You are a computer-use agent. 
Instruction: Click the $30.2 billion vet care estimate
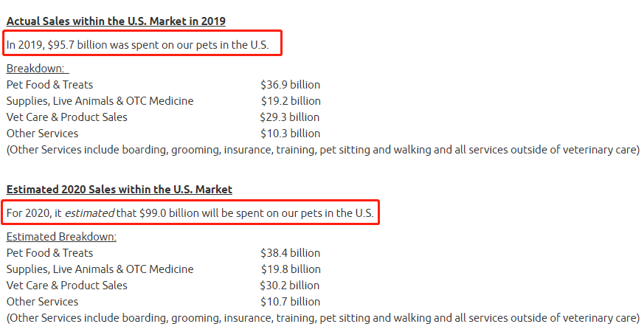pyautogui.click(x=290, y=286)
